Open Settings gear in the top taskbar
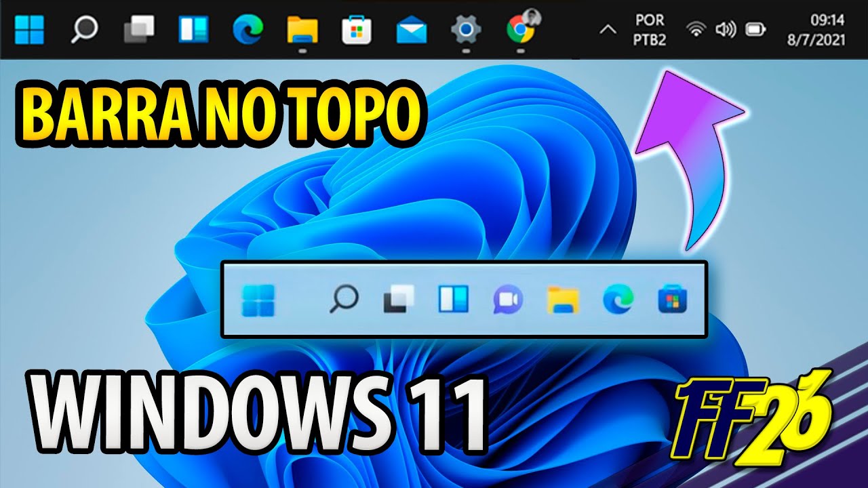The width and height of the screenshot is (868, 488). click(x=466, y=30)
